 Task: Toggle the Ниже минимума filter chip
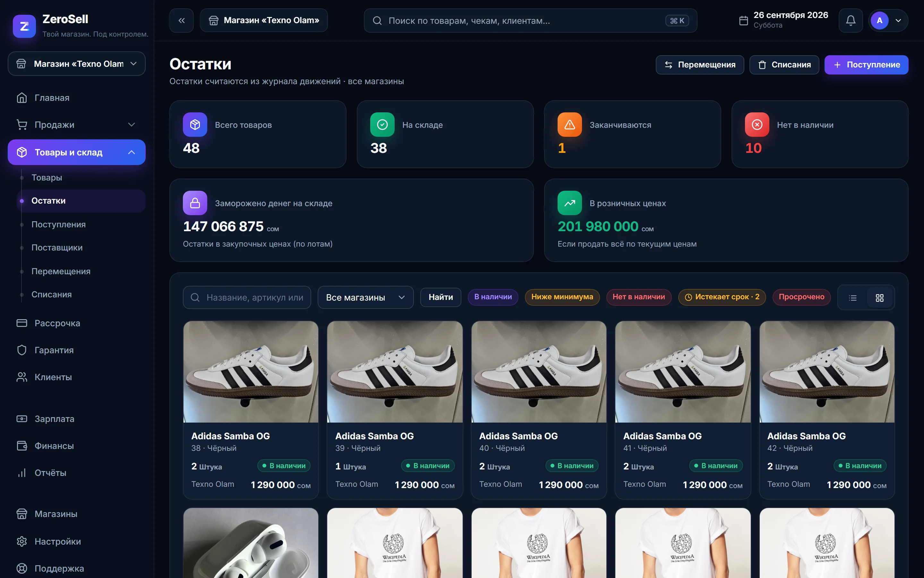562,297
